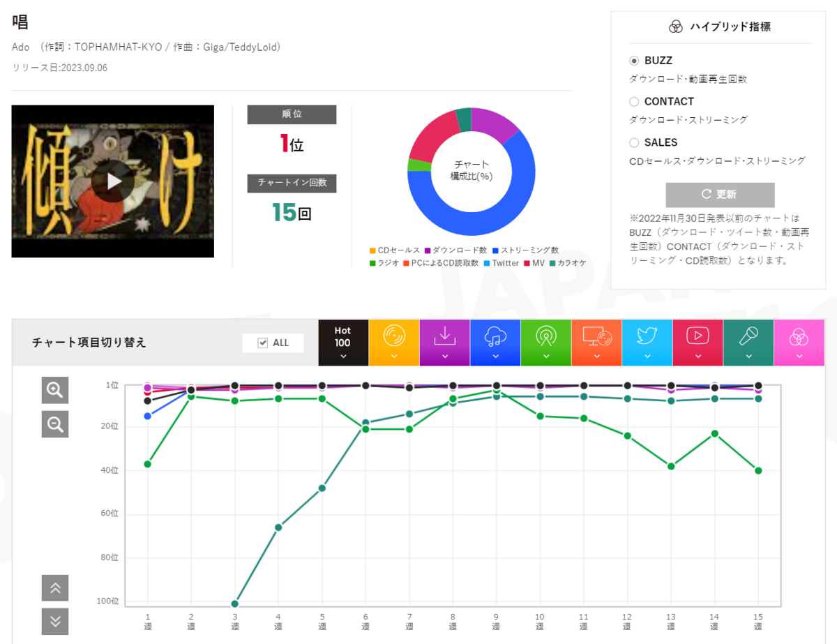The height and width of the screenshot is (644, 837).
Task: Select the BUZZ radio button
Action: tap(634, 61)
